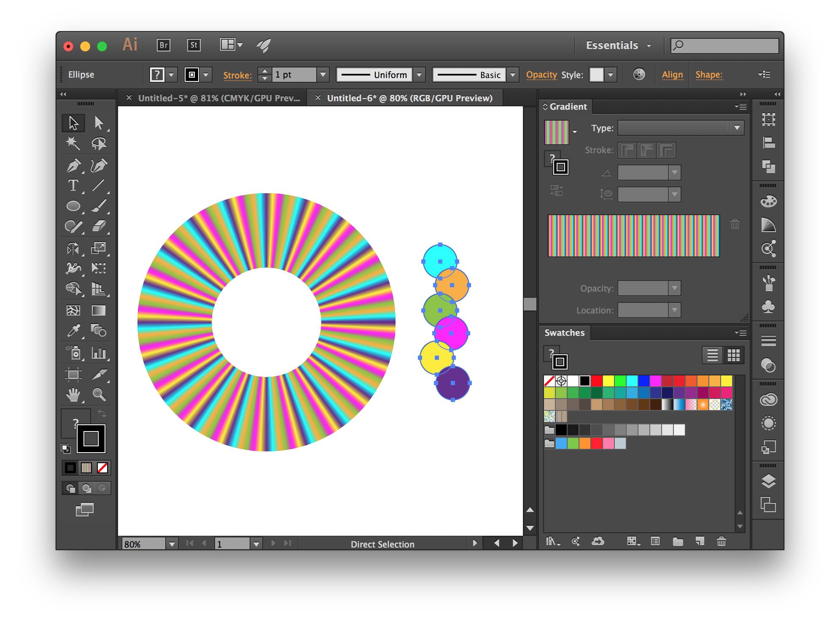The width and height of the screenshot is (840, 626).
Task: Set paint mode to None
Action: (x=102, y=468)
